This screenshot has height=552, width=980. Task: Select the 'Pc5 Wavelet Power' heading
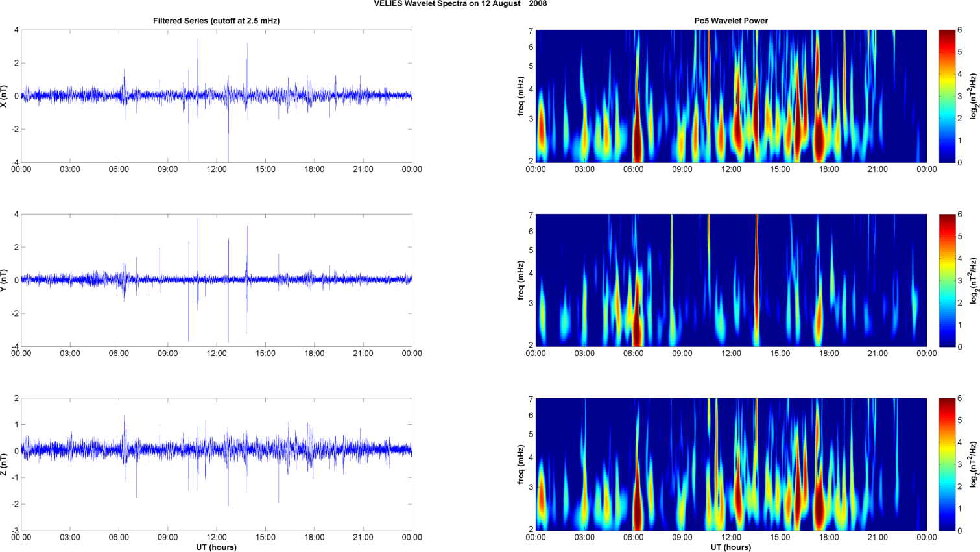pos(731,21)
